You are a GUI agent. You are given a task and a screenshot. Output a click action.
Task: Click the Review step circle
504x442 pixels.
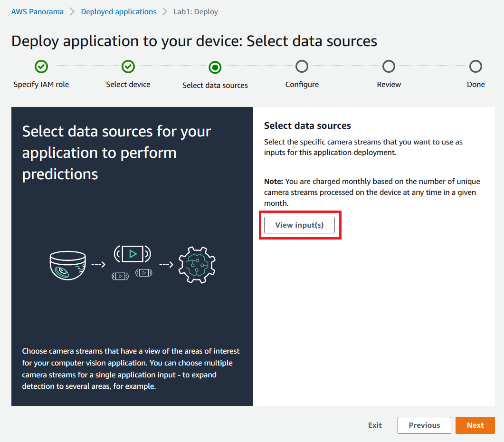pos(389,67)
